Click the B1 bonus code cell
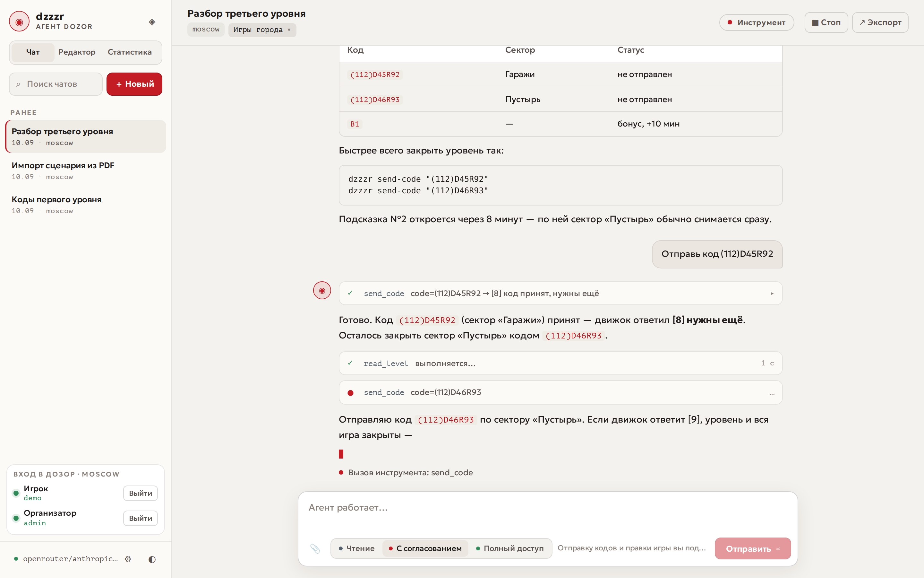Image resolution: width=924 pixels, height=578 pixels. pos(355,124)
